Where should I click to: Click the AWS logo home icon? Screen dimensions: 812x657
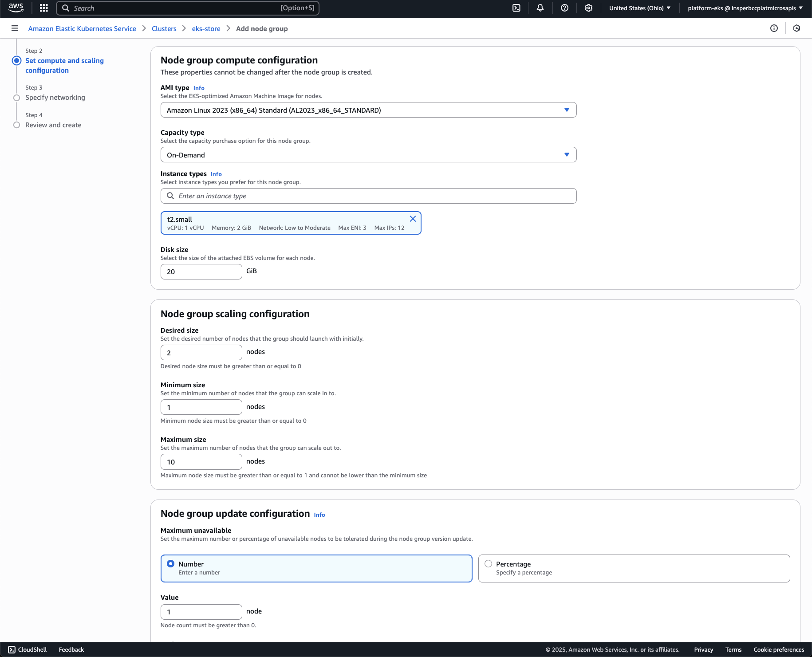point(16,8)
